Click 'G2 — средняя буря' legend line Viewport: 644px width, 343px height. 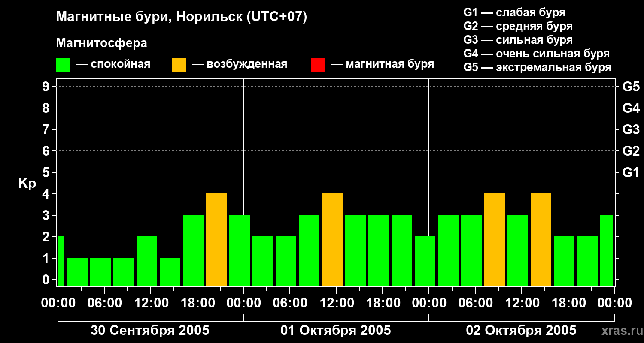tap(518, 26)
